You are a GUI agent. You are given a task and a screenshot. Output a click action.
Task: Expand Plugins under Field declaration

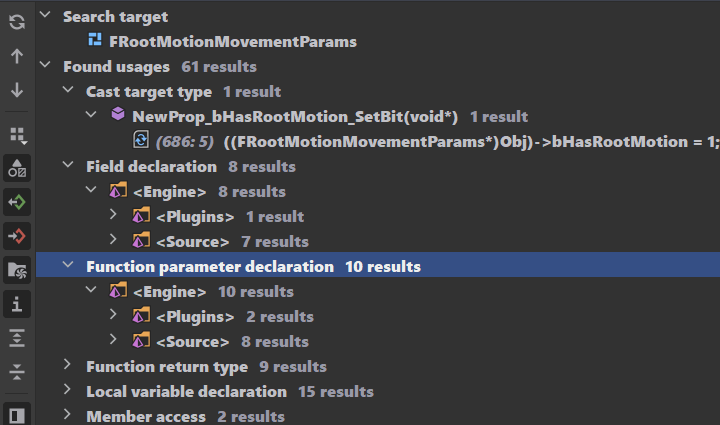click(113, 217)
